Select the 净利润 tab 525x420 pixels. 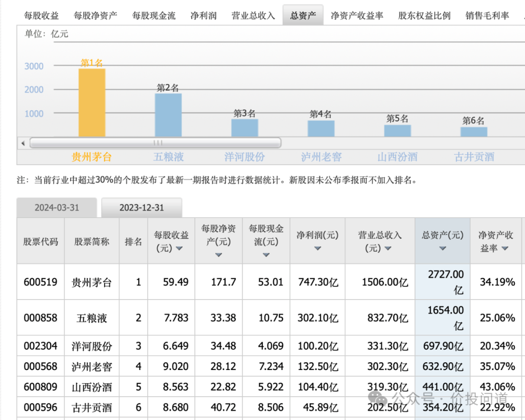pyautogui.click(x=203, y=16)
